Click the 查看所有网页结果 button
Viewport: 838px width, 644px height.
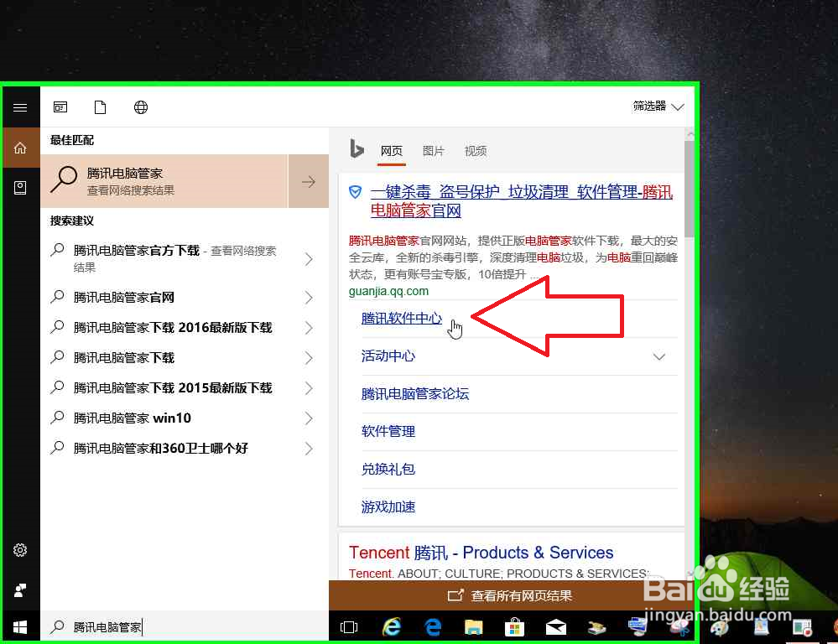[513, 595]
